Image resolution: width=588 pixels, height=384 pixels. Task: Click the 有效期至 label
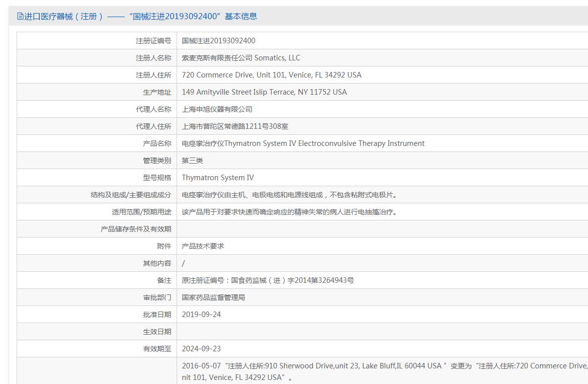click(x=157, y=349)
